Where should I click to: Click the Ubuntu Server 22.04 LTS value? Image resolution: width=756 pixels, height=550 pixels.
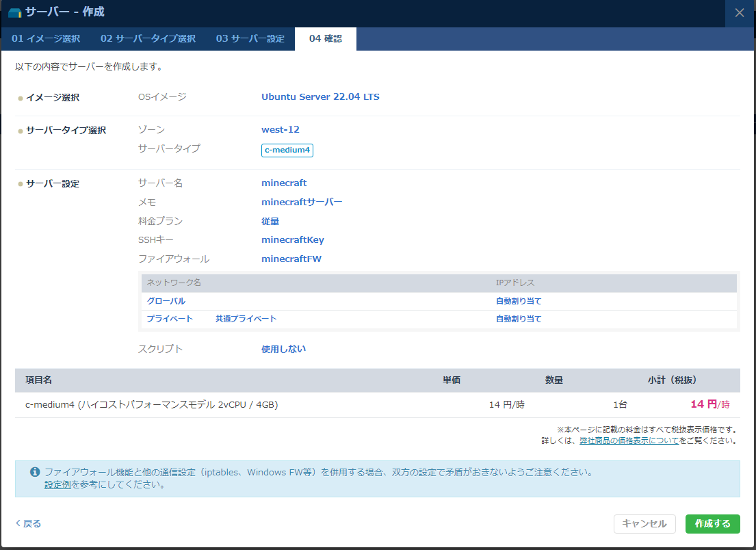coord(320,96)
